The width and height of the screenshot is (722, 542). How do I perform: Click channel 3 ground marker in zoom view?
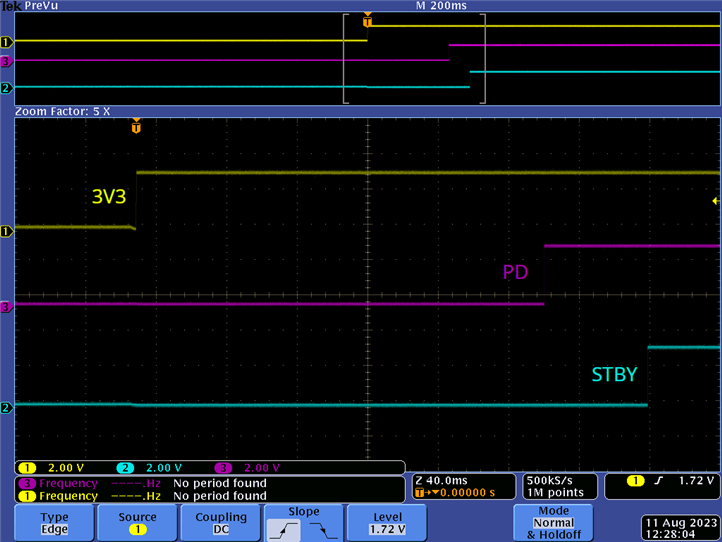pos(6,307)
